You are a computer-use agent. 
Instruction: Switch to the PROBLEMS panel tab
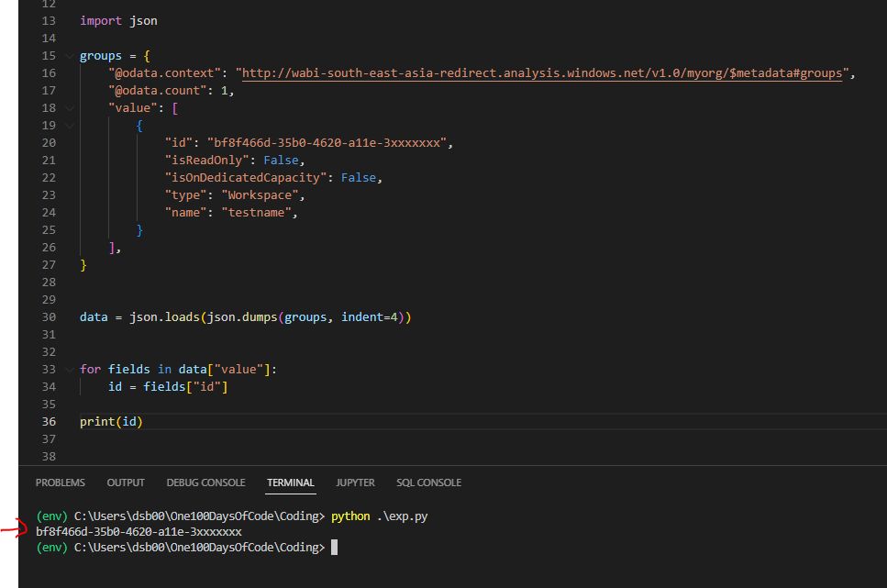(60, 483)
